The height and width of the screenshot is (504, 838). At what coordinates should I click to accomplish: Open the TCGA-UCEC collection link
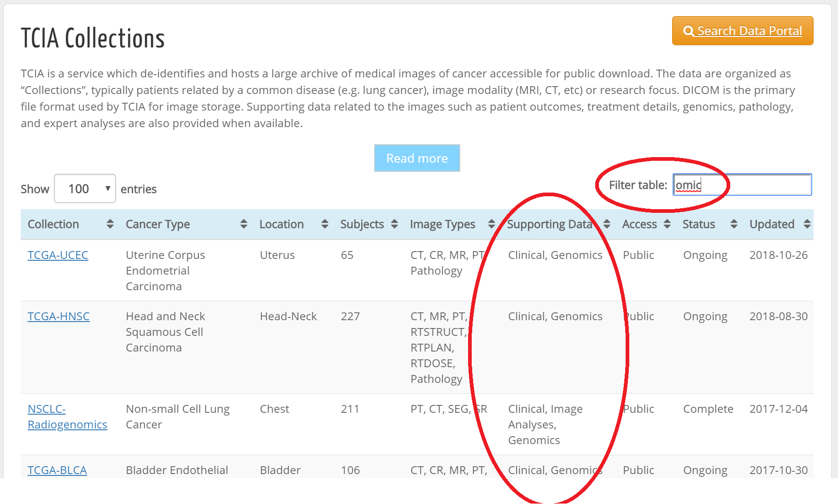[58, 255]
